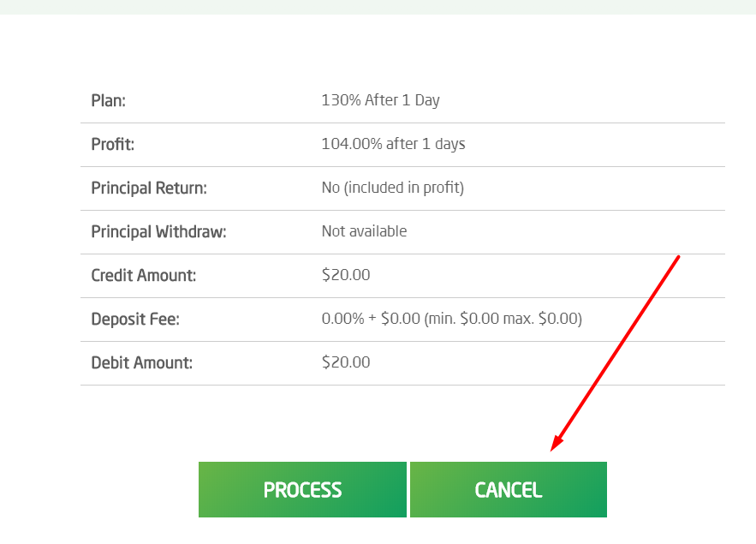The height and width of the screenshot is (544, 756).
Task: Select the Debit Amount label
Action: tap(141, 363)
